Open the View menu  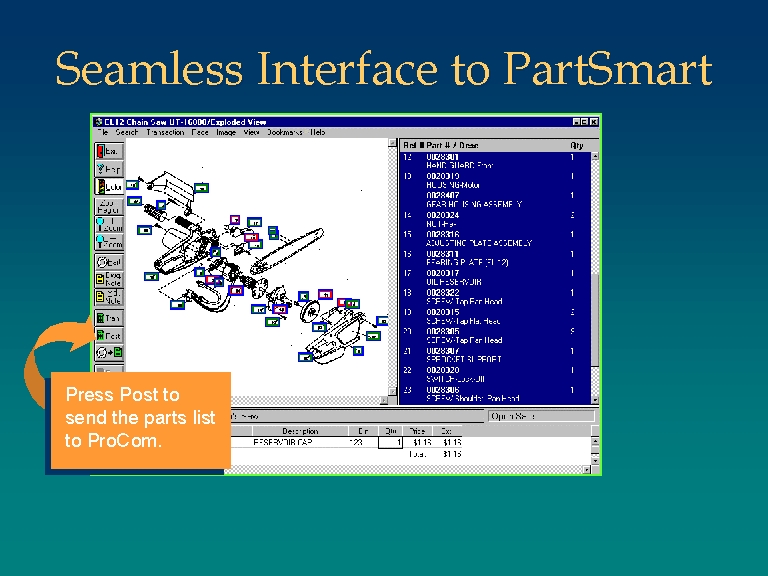pos(251,132)
